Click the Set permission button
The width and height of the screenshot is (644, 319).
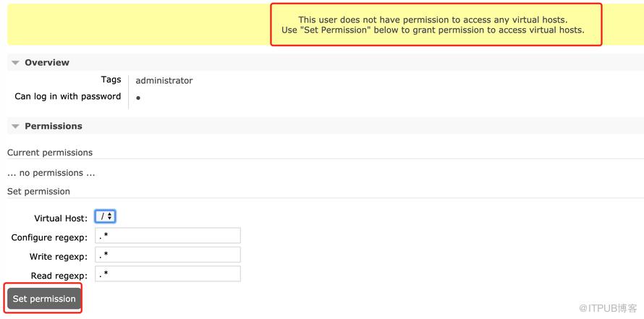[44, 299]
